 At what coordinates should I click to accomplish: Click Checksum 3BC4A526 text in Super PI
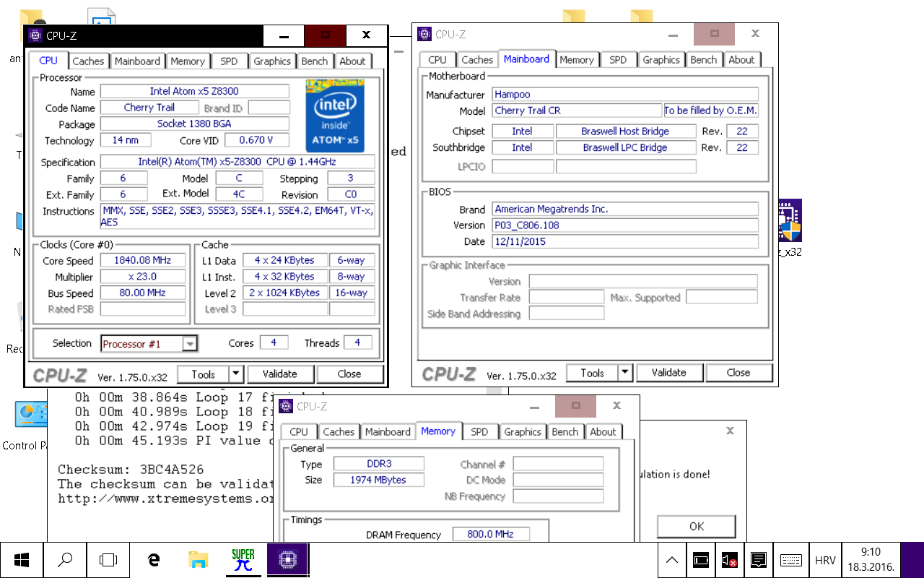coord(131,470)
